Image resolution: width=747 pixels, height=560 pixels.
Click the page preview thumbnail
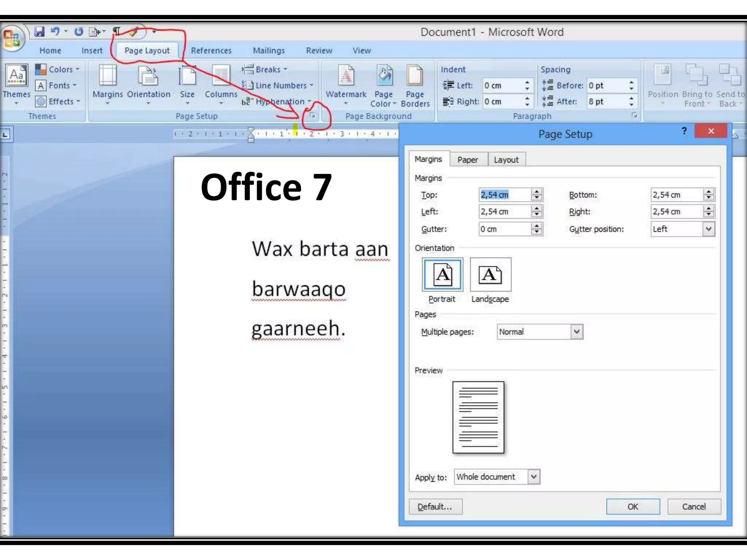[478, 417]
